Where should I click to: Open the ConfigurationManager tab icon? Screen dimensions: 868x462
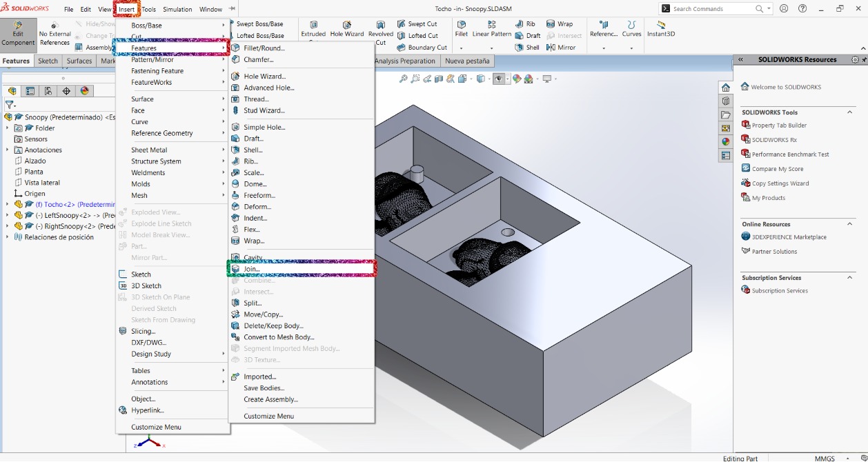tap(48, 91)
